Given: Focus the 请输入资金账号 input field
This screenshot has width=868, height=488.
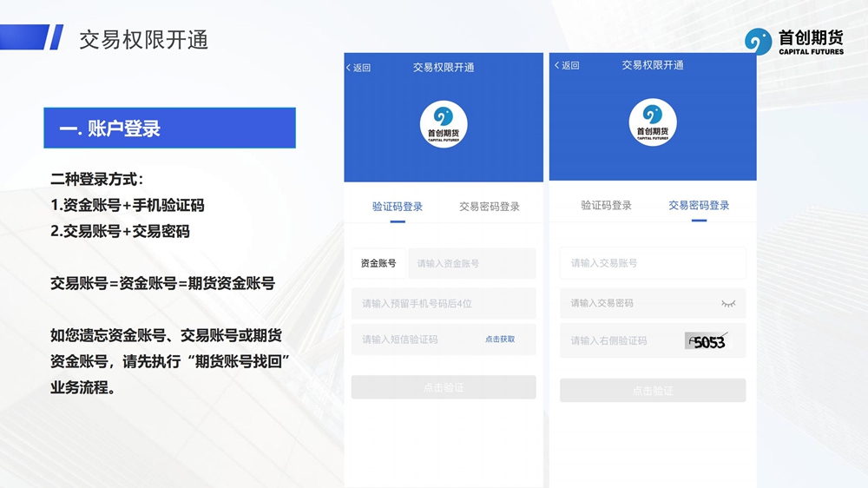Looking at the screenshot, I should click(x=471, y=263).
